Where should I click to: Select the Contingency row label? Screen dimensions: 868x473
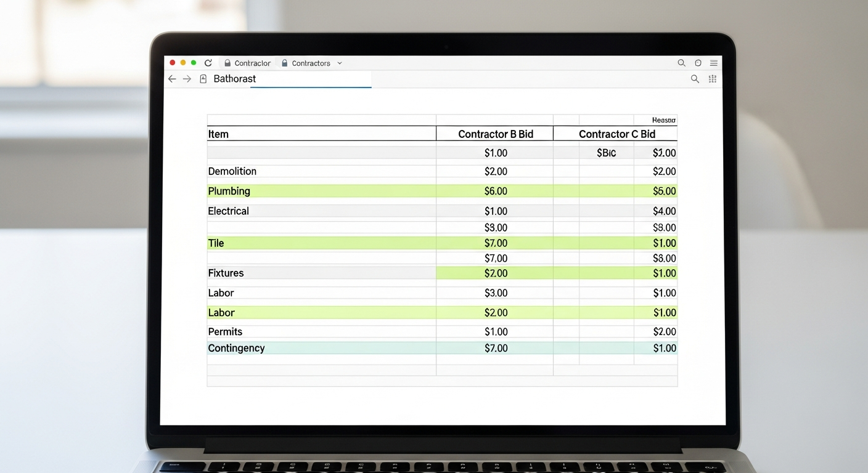[x=236, y=348]
